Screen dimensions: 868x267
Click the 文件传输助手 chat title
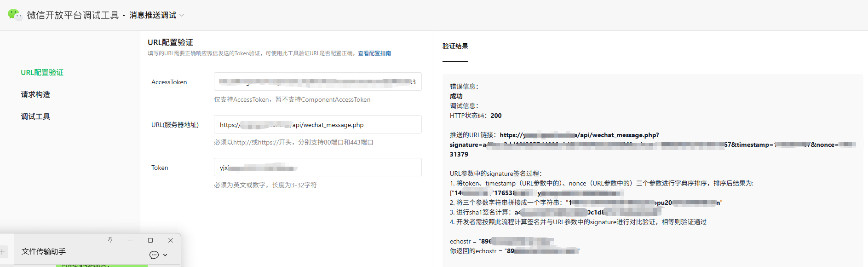point(44,251)
